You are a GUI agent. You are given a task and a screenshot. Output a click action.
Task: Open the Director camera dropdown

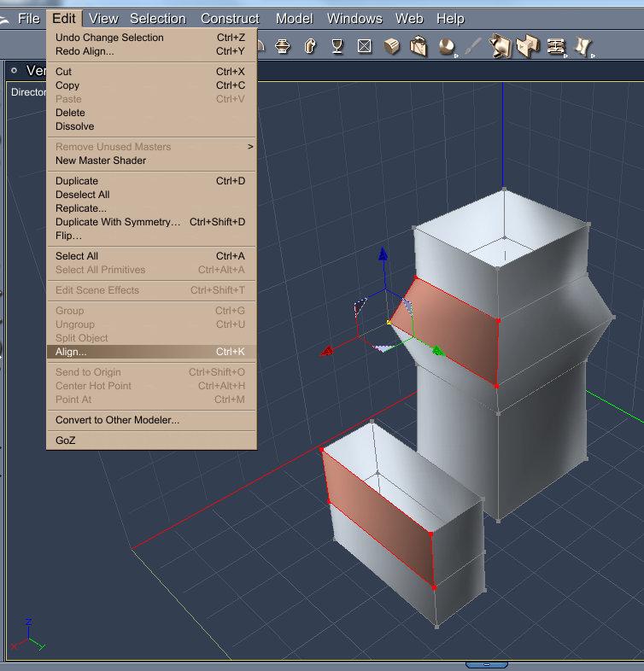(28, 92)
